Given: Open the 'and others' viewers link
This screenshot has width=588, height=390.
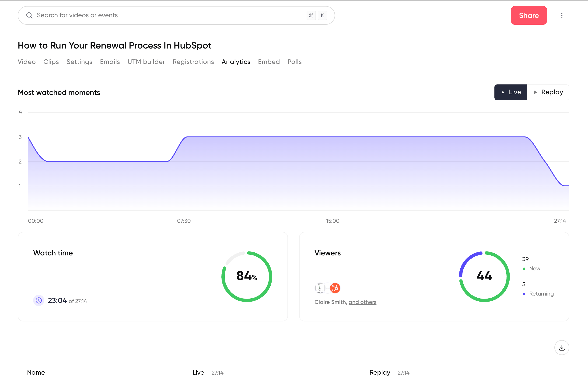Looking at the screenshot, I should coord(362,302).
